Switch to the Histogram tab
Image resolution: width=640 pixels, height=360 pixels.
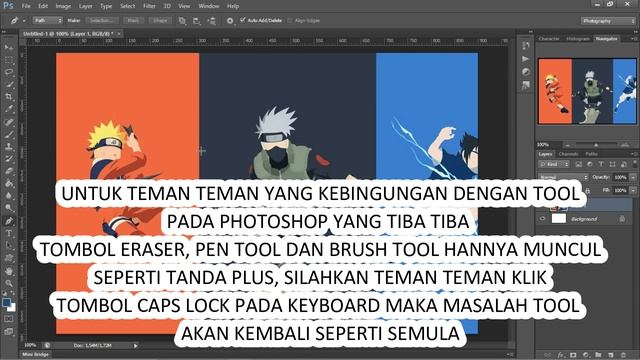(578, 39)
